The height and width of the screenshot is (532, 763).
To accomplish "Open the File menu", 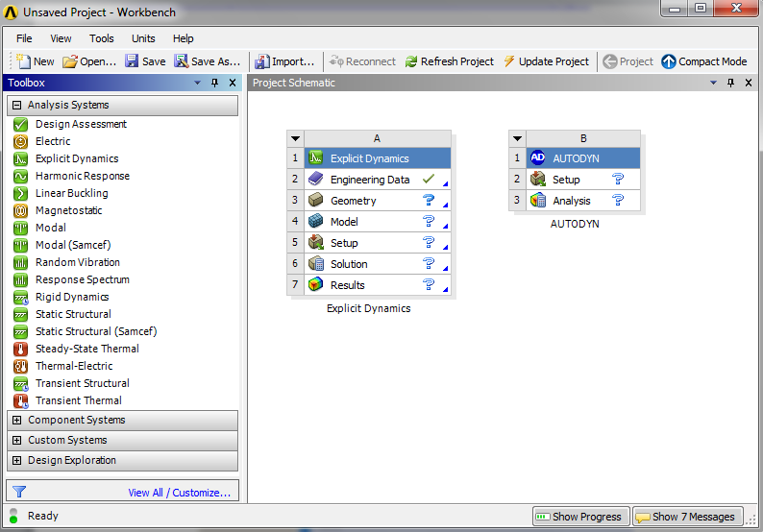I will tap(24, 38).
